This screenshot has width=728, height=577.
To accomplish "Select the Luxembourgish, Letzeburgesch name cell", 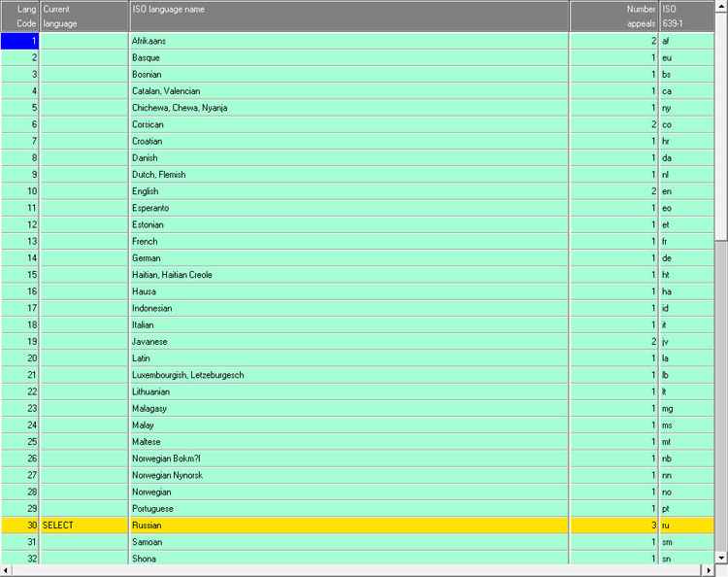I will (348, 375).
